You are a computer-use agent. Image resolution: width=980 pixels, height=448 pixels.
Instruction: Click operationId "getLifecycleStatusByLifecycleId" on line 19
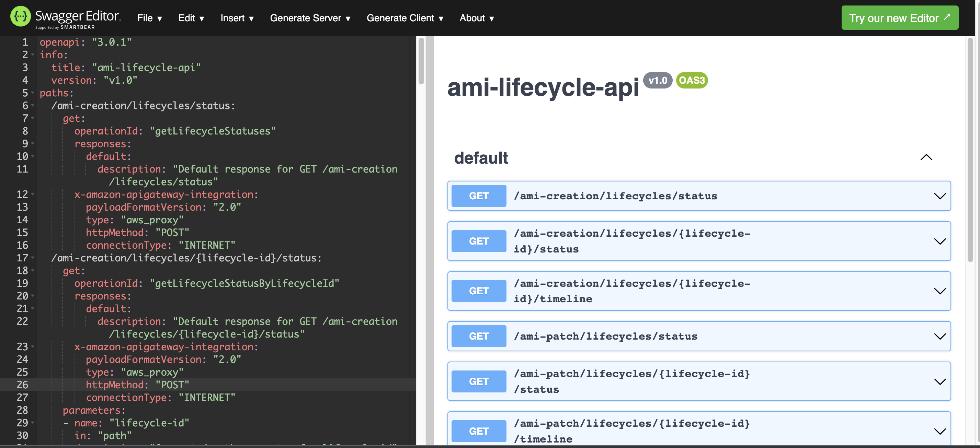(x=207, y=283)
